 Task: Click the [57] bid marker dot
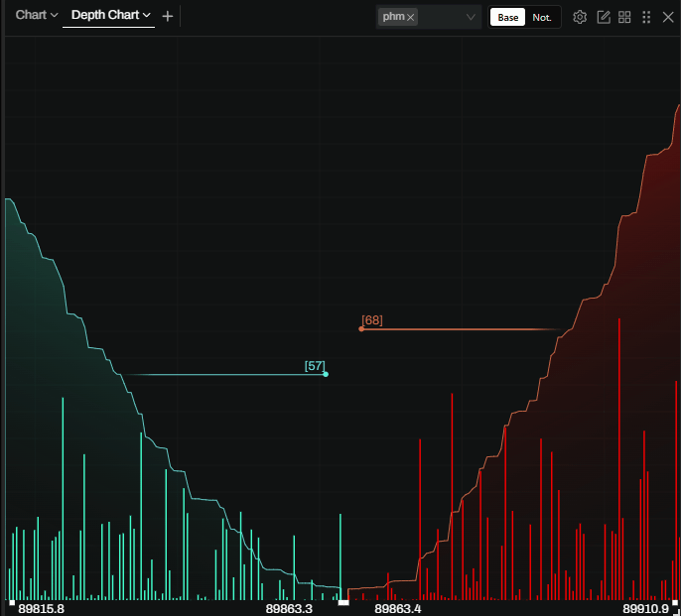pos(326,374)
